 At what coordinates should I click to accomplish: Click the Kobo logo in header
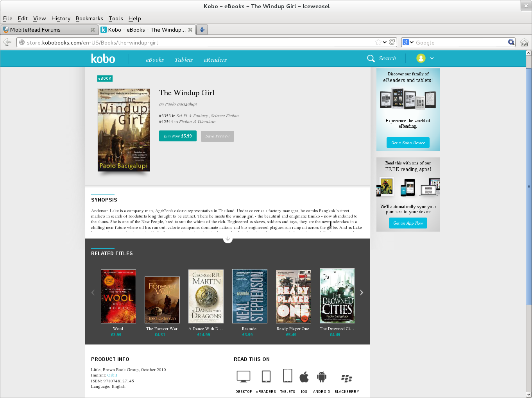tap(103, 59)
